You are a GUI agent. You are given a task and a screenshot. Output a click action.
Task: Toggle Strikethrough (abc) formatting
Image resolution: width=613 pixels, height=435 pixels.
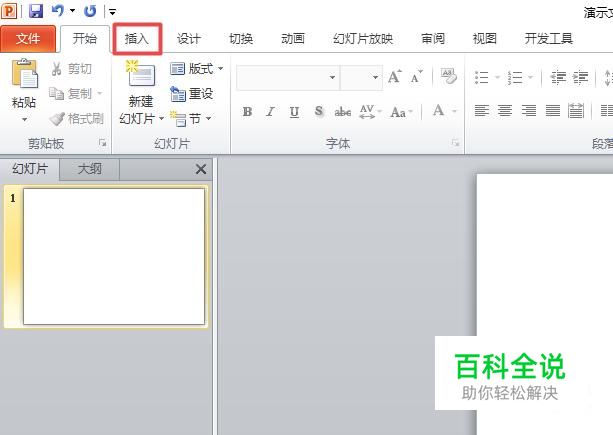(x=342, y=112)
